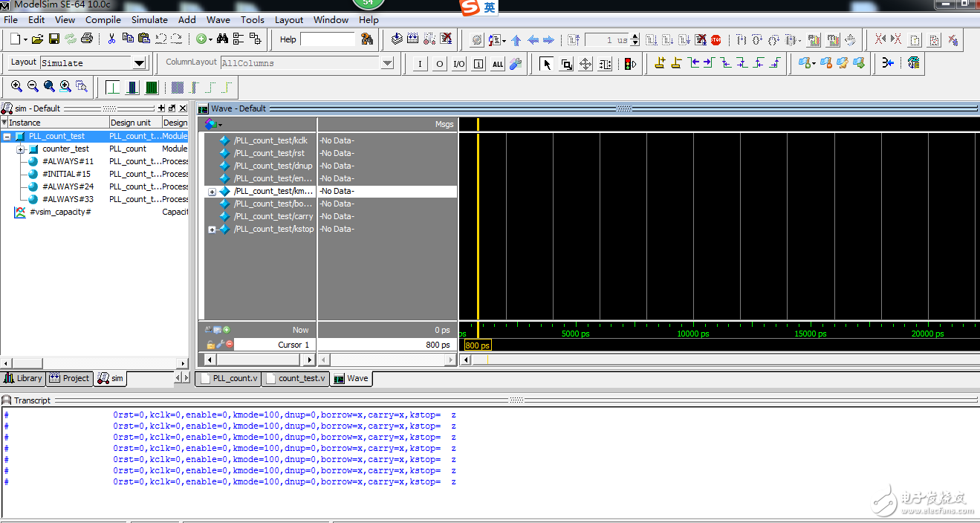Expand the counter_test instance in tree
The height and width of the screenshot is (523, 980).
(21, 149)
